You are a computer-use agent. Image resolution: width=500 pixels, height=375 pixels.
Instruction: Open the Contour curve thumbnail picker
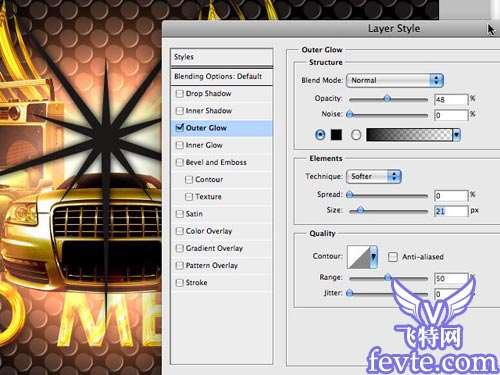point(359,257)
